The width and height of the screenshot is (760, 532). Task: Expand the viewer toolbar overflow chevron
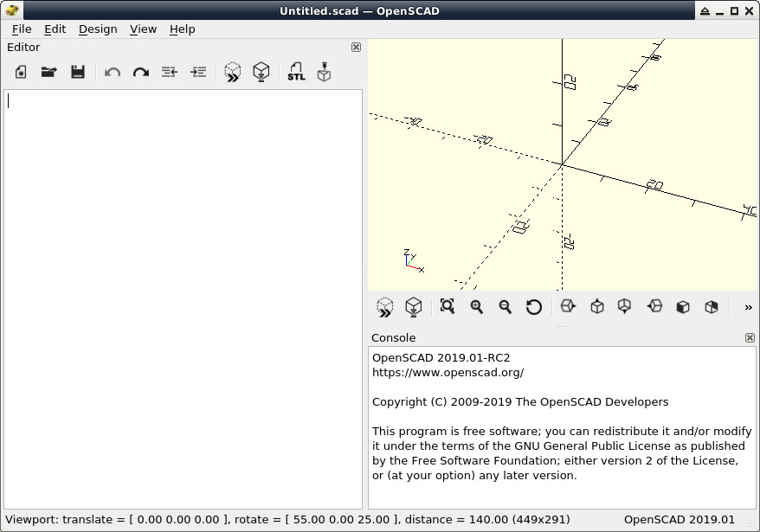coord(748,307)
